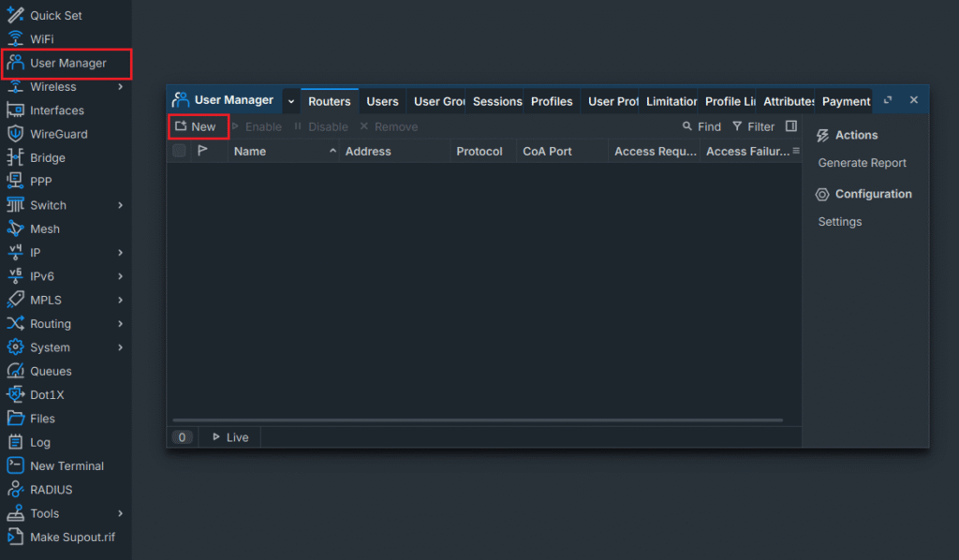Image resolution: width=959 pixels, height=560 pixels.
Task: Expand the Switch submenu arrow
Action: click(x=121, y=205)
